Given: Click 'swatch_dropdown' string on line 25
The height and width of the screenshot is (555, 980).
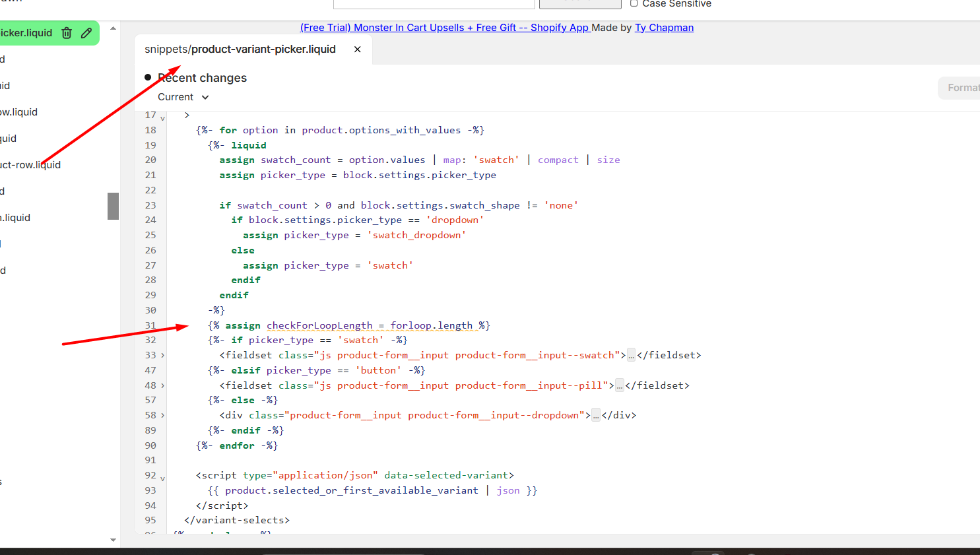Looking at the screenshot, I should (x=416, y=235).
